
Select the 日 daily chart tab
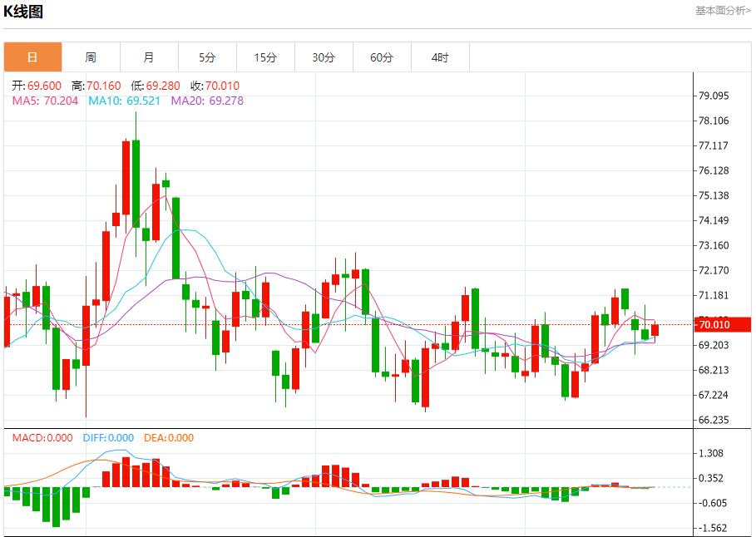[x=32, y=57]
